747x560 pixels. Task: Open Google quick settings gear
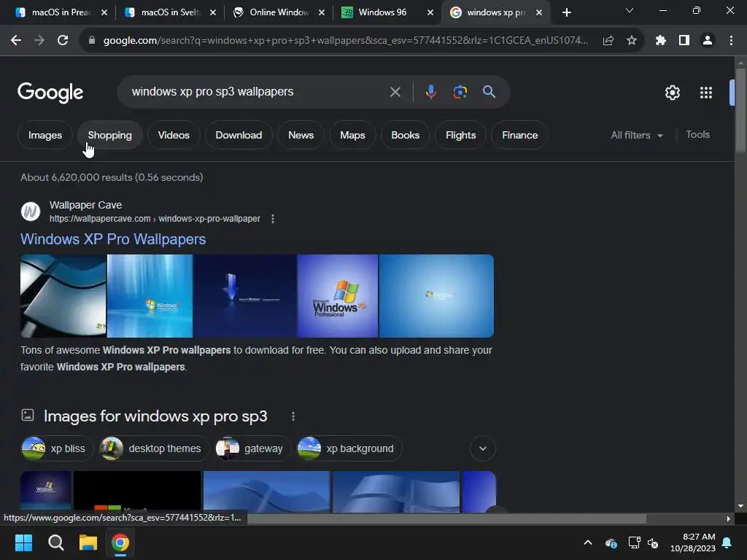tap(672, 93)
